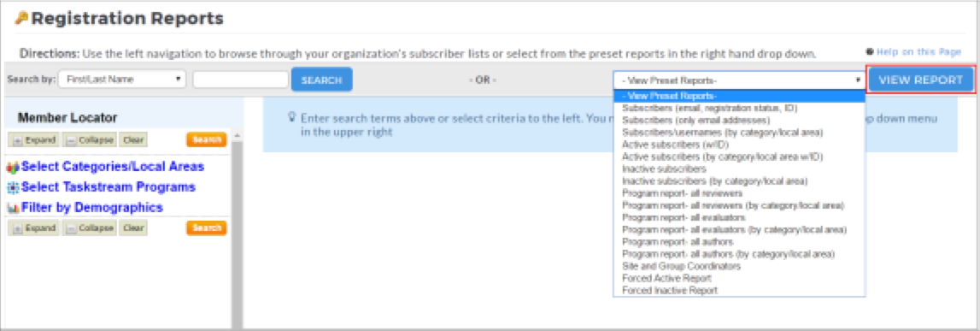This screenshot has width=980, height=331.
Task: Click the Help on this Page icon
Action: click(870, 52)
